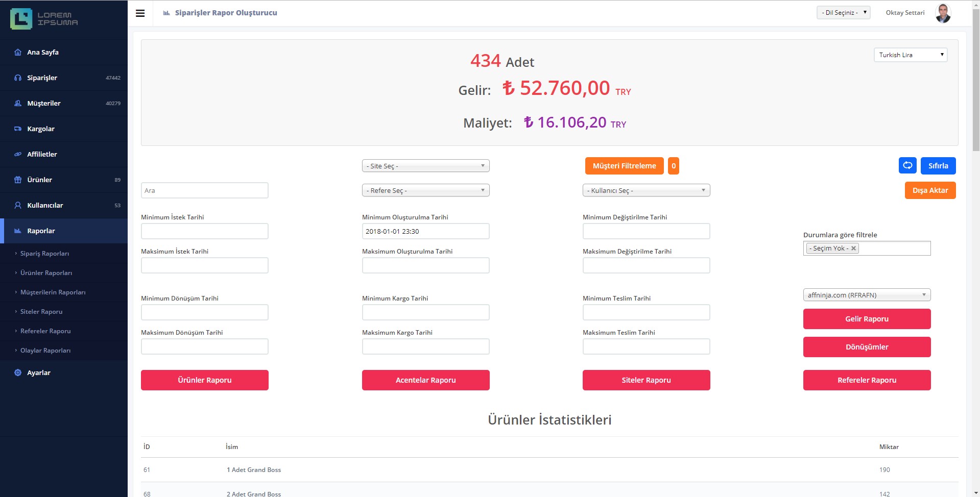The image size is (980, 497).
Task: Generate the Gelir Raporu
Action: (x=867, y=319)
